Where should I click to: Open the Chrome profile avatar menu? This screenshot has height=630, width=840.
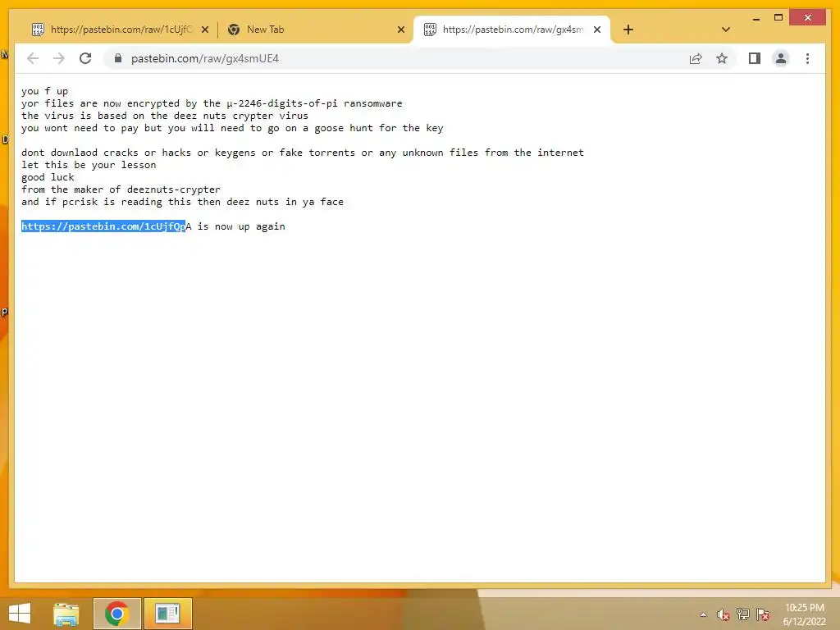(781, 58)
